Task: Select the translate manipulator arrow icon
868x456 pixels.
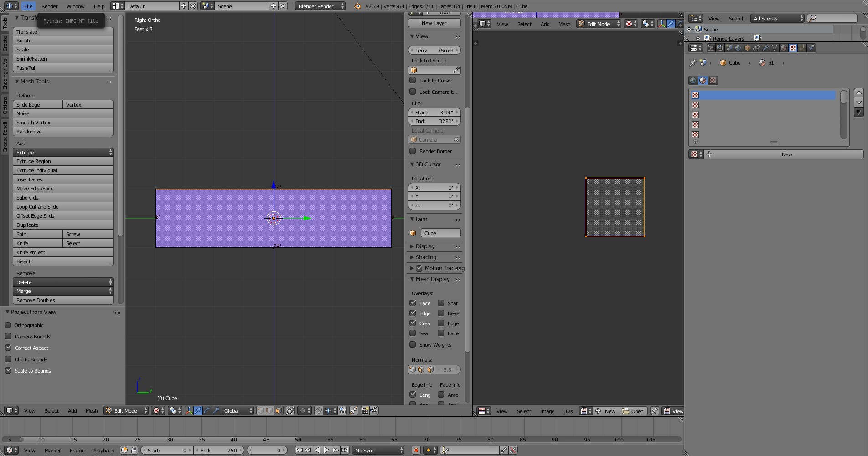Action: (x=198, y=410)
